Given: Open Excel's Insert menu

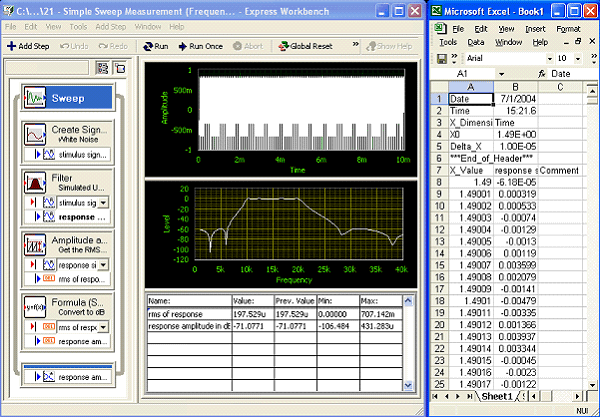Looking at the screenshot, I should 533,29.
